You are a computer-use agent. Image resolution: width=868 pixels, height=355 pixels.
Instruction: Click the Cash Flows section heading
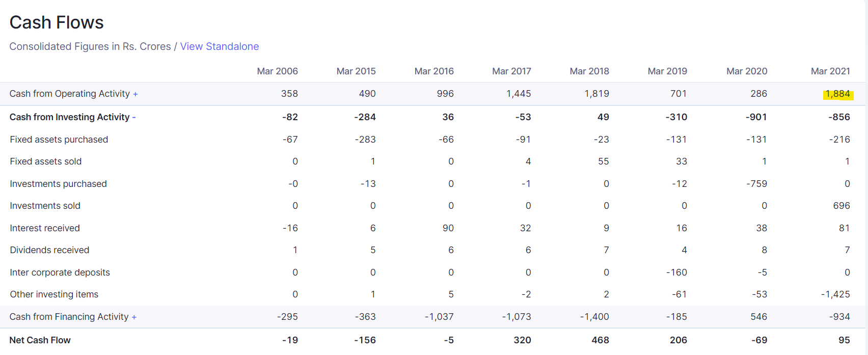click(57, 22)
